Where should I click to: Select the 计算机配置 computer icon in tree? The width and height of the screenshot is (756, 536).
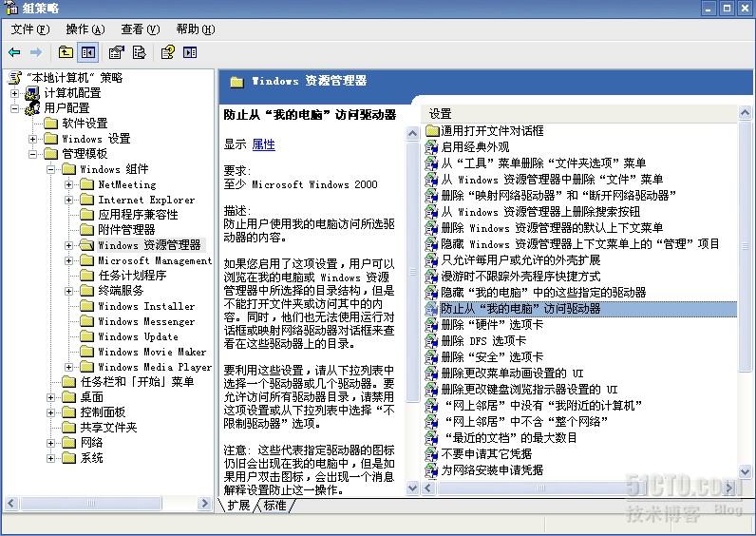(32, 93)
